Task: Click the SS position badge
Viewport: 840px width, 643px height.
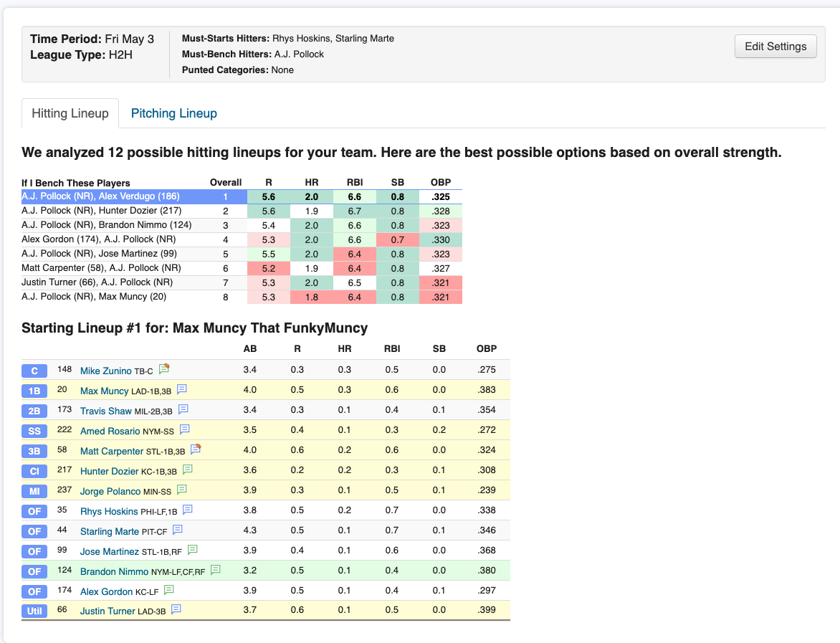Action: coord(34,431)
